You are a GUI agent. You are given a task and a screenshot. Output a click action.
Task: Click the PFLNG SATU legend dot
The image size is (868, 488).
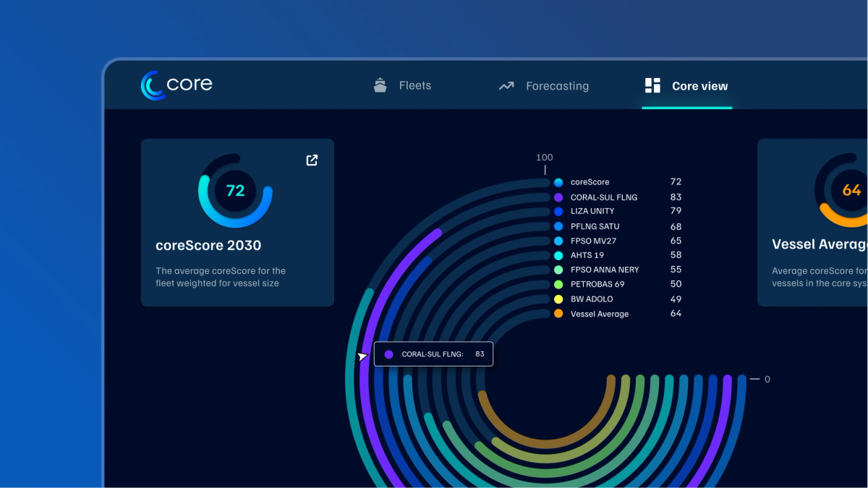tap(558, 226)
